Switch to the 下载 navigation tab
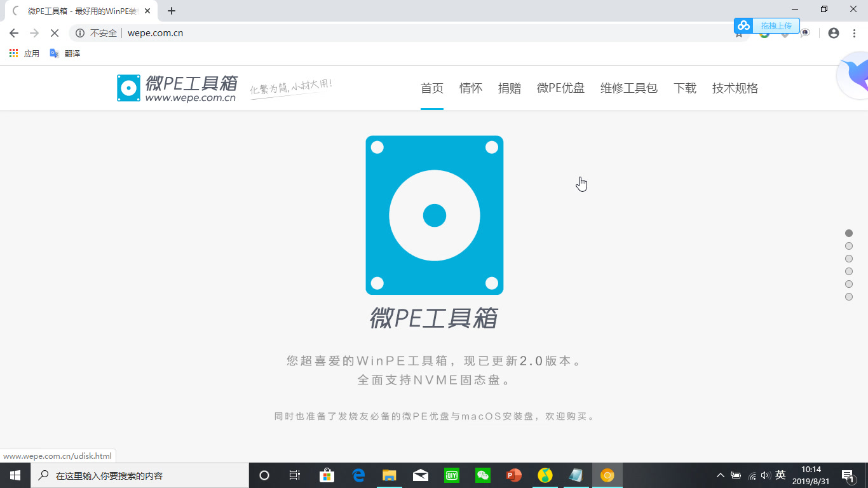 coord(685,88)
